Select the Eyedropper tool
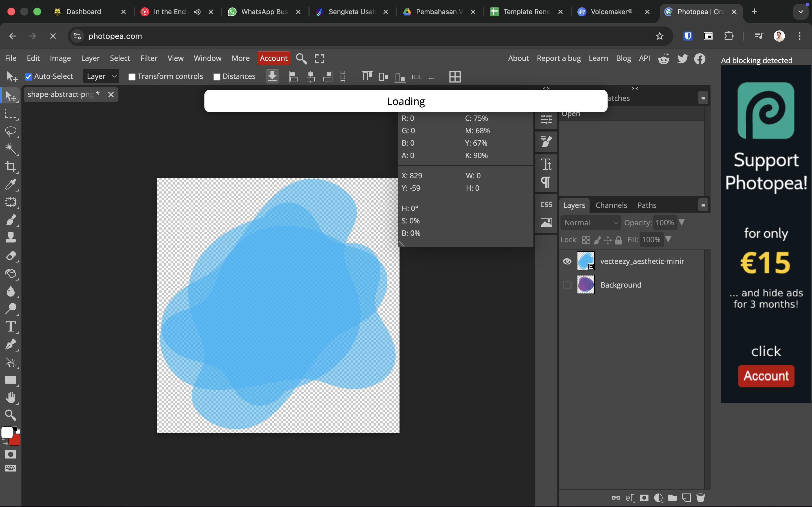 click(11, 184)
